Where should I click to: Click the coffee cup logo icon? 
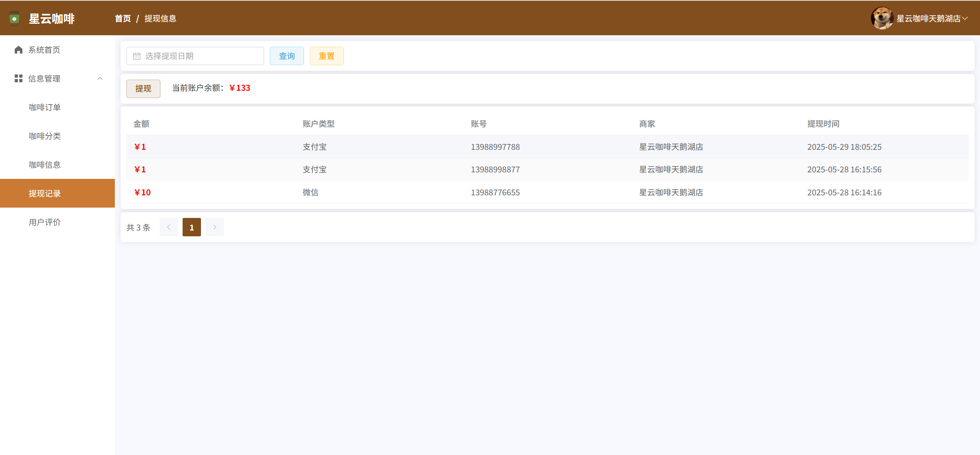[14, 18]
